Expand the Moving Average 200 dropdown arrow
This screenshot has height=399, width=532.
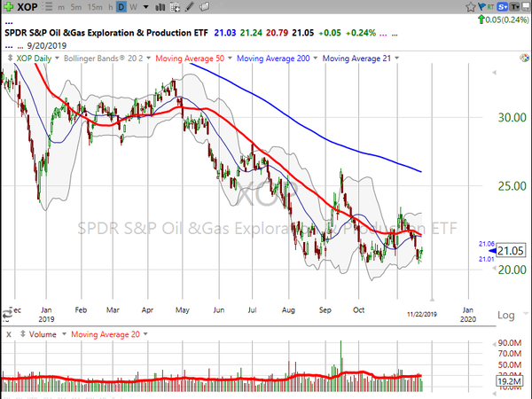pos(315,59)
